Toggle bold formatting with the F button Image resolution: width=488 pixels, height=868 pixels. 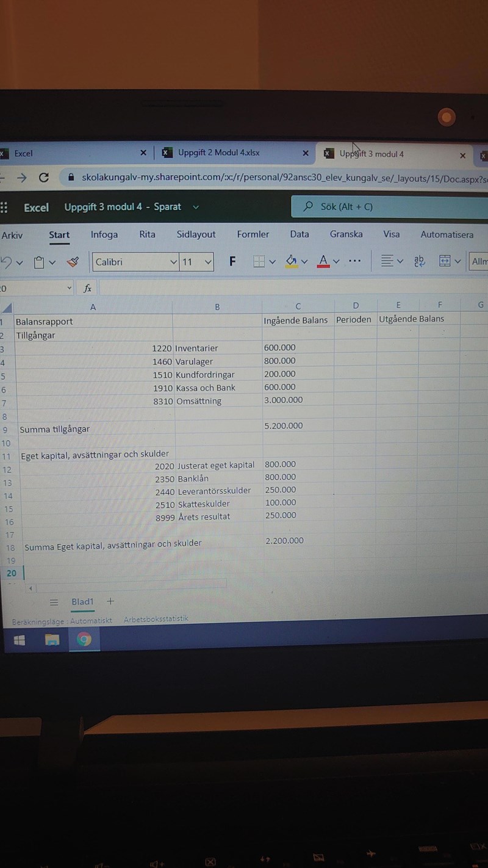click(232, 261)
